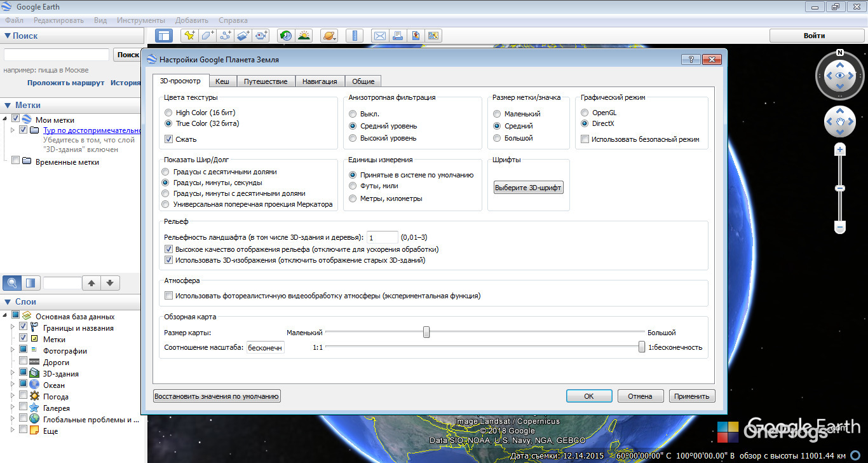868x463 pixels.
Task: Expand the Фотографии layer node
Action: (13, 350)
